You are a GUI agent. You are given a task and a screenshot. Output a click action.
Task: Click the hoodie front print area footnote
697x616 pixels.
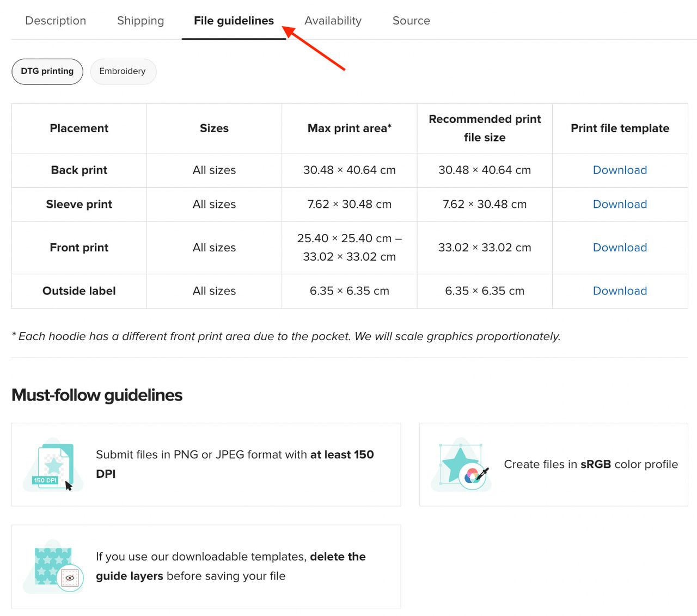(x=286, y=336)
